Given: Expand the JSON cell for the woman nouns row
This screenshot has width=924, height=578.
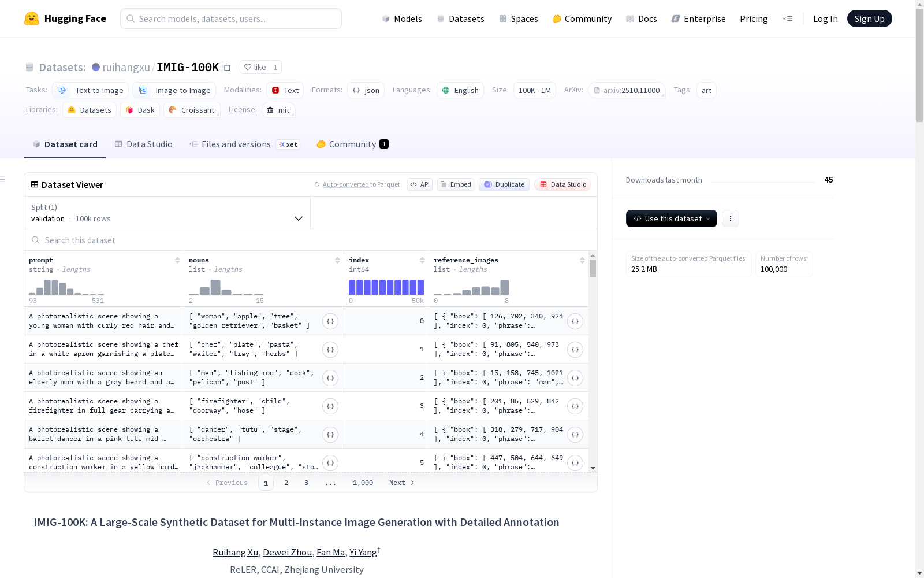Looking at the screenshot, I should [x=330, y=321].
